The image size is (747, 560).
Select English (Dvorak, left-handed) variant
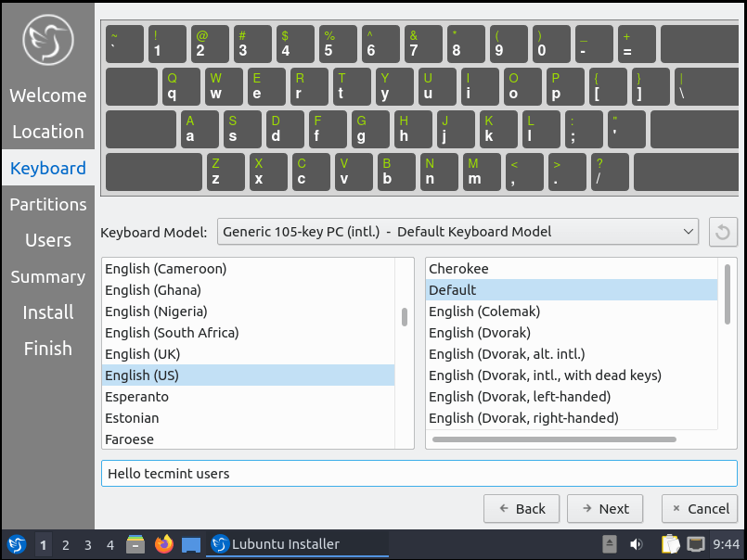pyautogui.click(x=572, y=397)
